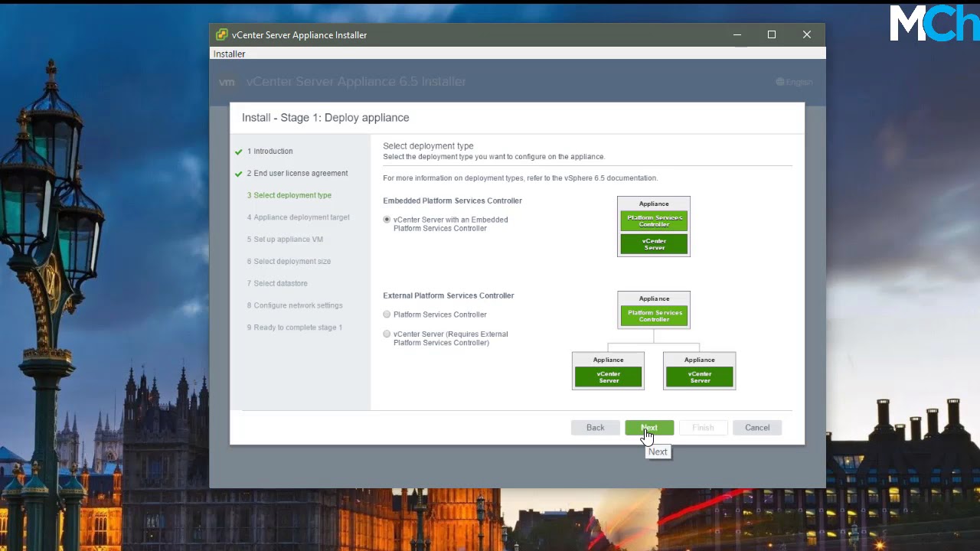Select vCenter Server requiring External Platform Services Controller
Screen dimensions: 980x551
[x=387, y=334]
